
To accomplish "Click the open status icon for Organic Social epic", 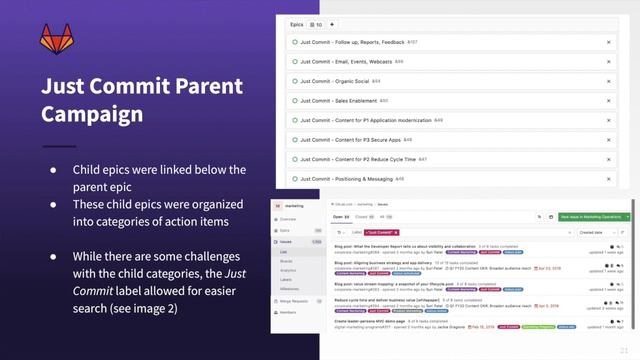I will click(x=295, y=81).
